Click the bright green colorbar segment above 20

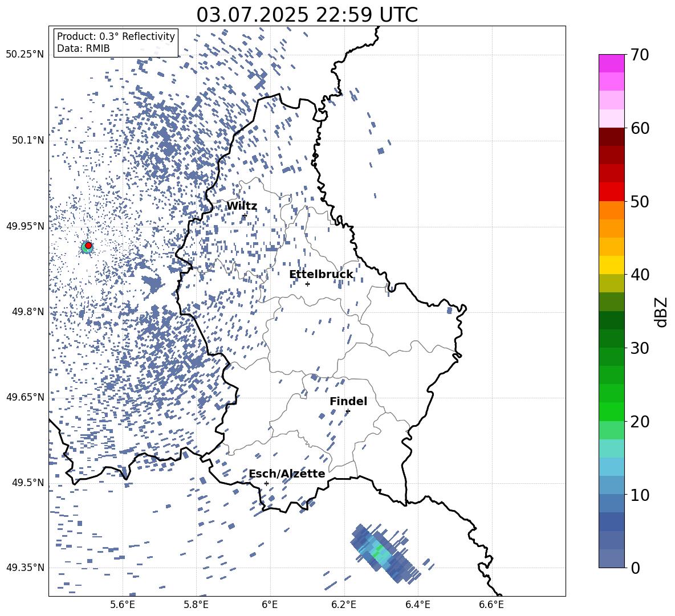coord(611,411)
